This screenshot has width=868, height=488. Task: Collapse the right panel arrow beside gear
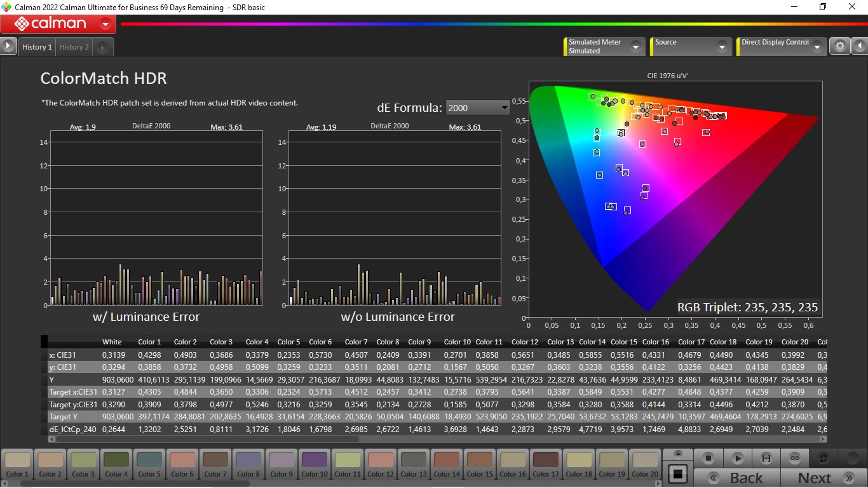pos(859,46)
